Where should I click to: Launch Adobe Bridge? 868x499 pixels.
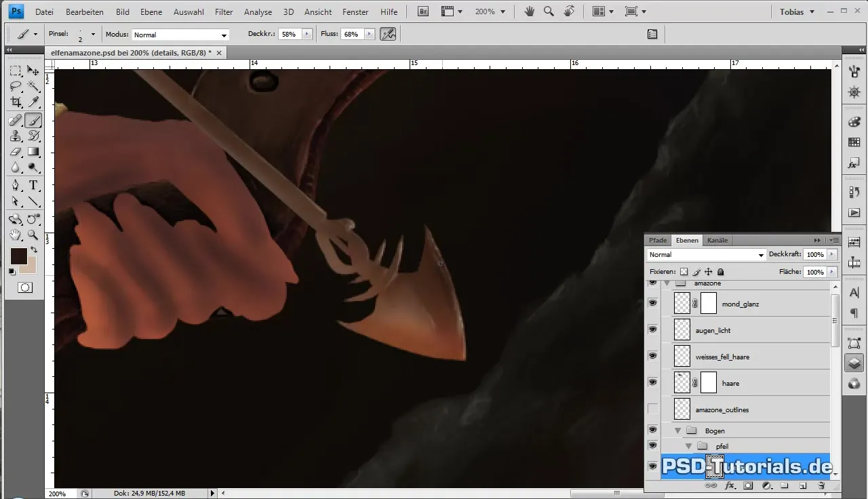point(423,12)
